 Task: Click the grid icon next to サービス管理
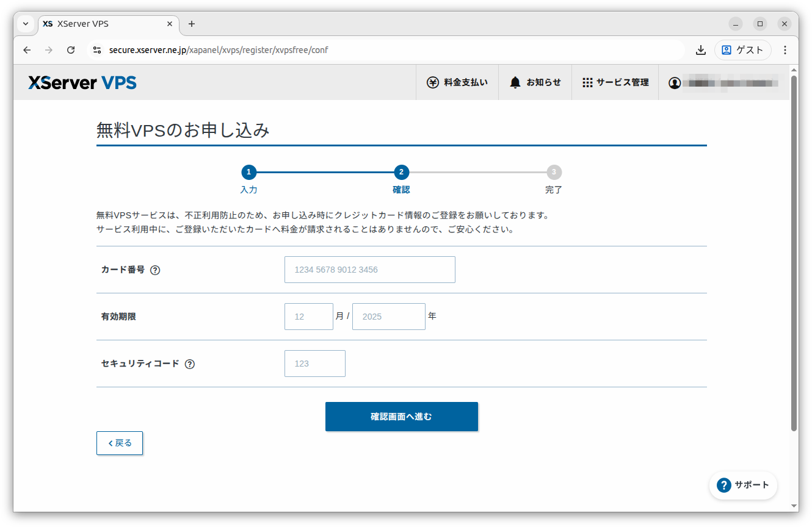(587, 82)
